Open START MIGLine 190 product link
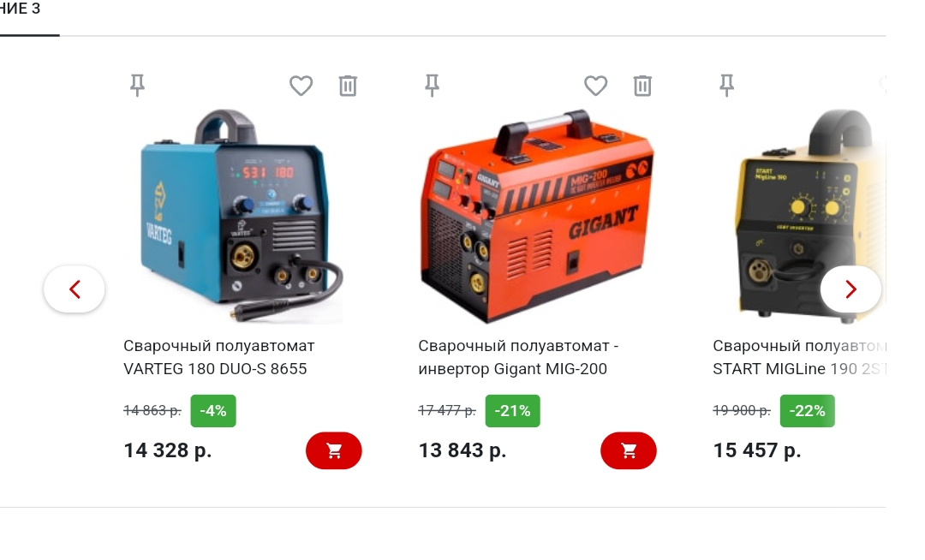This screenshot has height=560, width=925. point(799,357)
